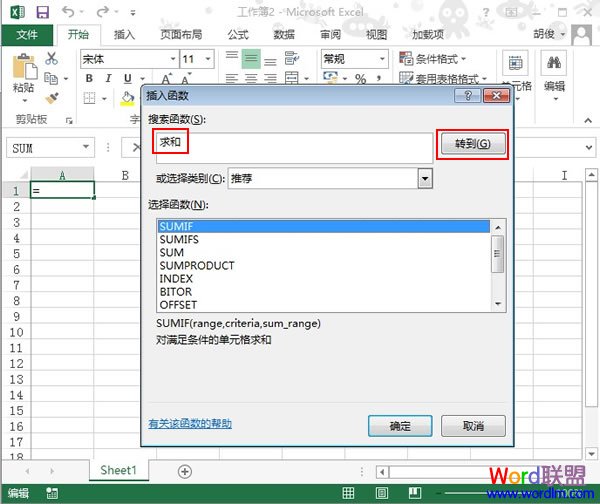
Task: Click the Cells group icon
Action: [x=515, y=63]
